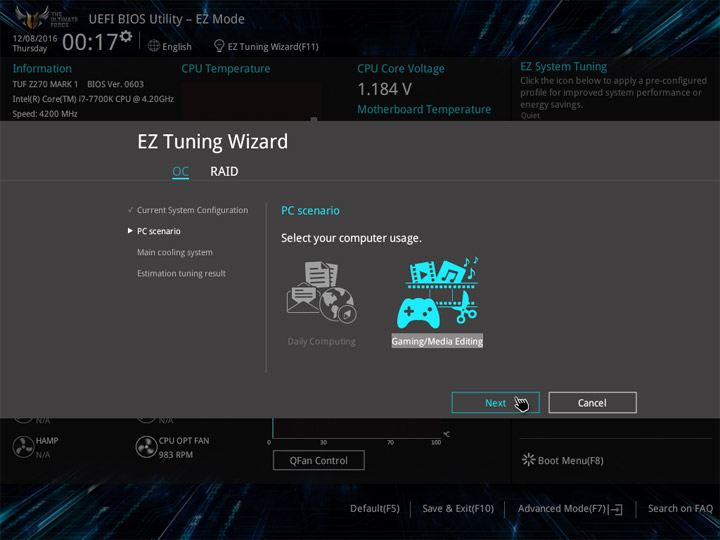The width and height of the screenshot is (720, 540).
Task: Click BIOS Ver. 0603 text
Action: 115,84
